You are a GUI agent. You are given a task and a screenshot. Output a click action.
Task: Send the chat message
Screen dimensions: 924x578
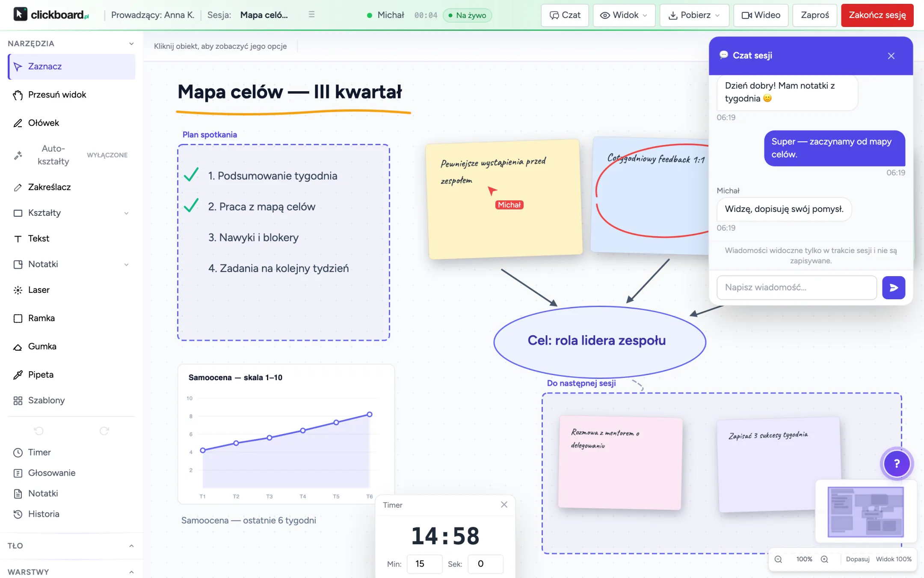pos(894,287)
